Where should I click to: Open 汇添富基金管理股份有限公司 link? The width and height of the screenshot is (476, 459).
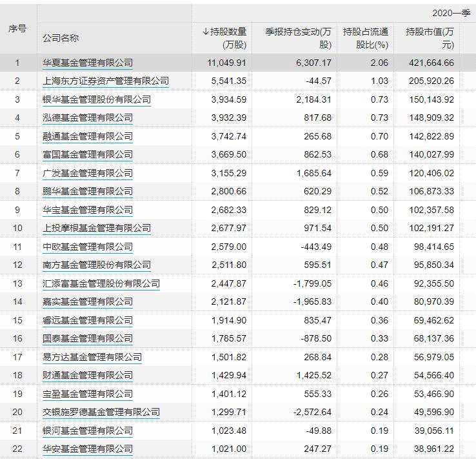101,283
